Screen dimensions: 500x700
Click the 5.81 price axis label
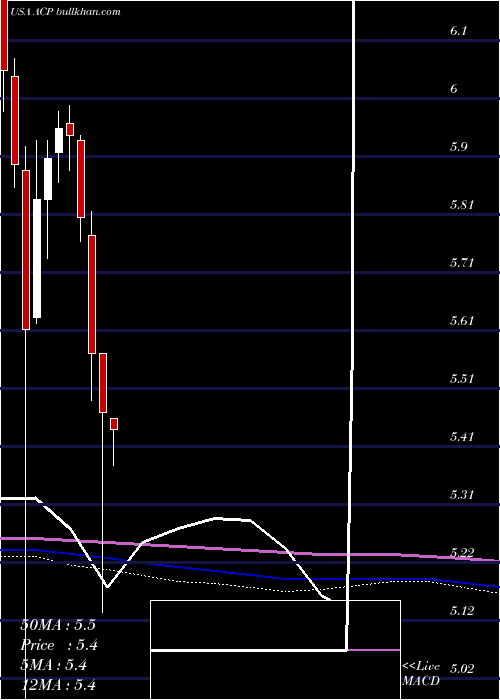[x=461, y=204]
